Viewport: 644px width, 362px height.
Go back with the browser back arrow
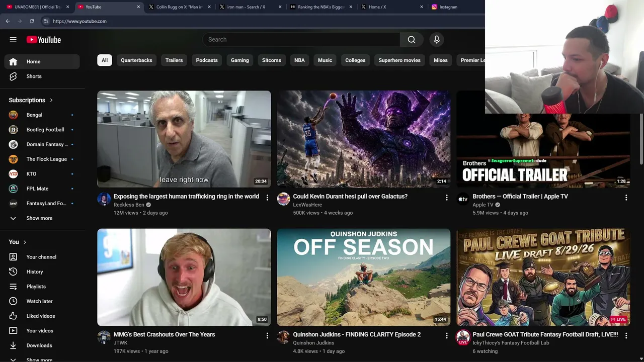pos(8,21)
